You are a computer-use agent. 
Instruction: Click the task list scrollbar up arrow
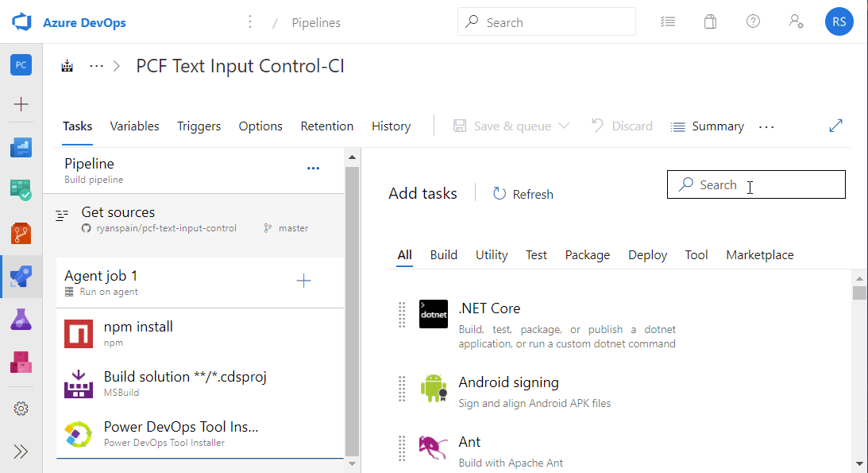tap(352, 157)
